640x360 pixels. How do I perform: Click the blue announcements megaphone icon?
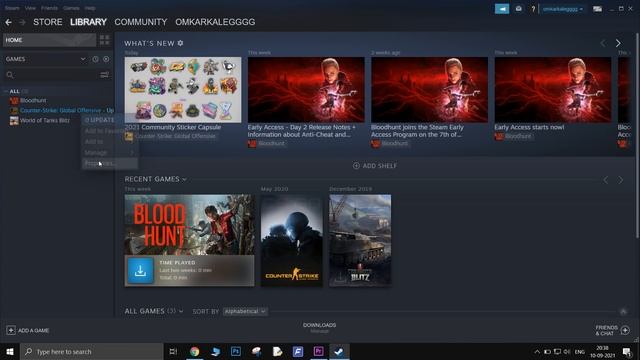pyautogui.click(x=502, y=9)
